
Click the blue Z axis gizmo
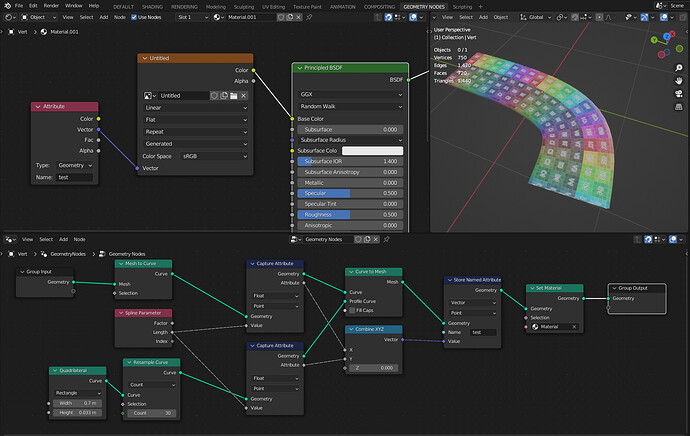point(667,36)
